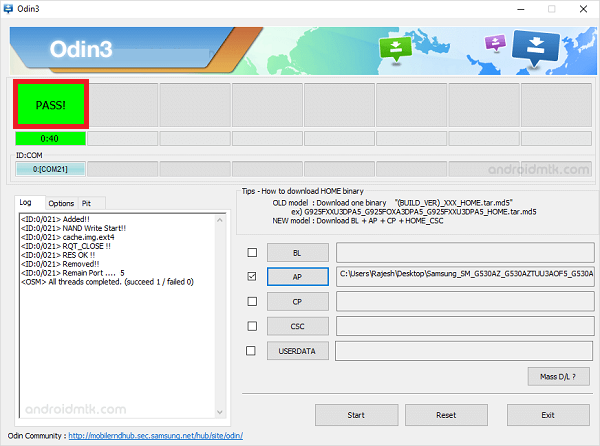Enable the BL checkbox
The height and width of the screenshot is (446, 600).
252,252
